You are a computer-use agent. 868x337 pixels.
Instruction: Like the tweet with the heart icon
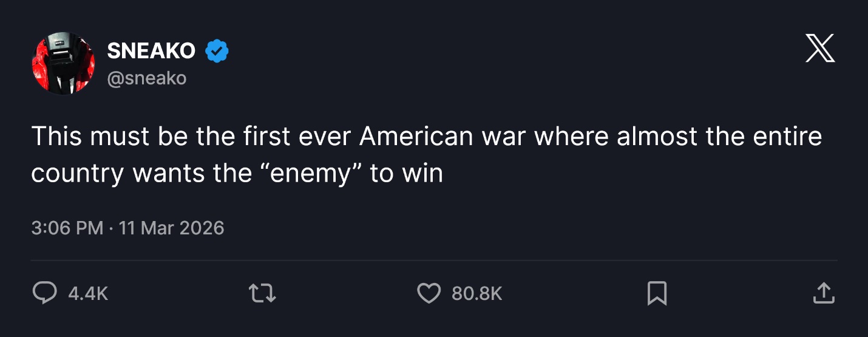429,294
